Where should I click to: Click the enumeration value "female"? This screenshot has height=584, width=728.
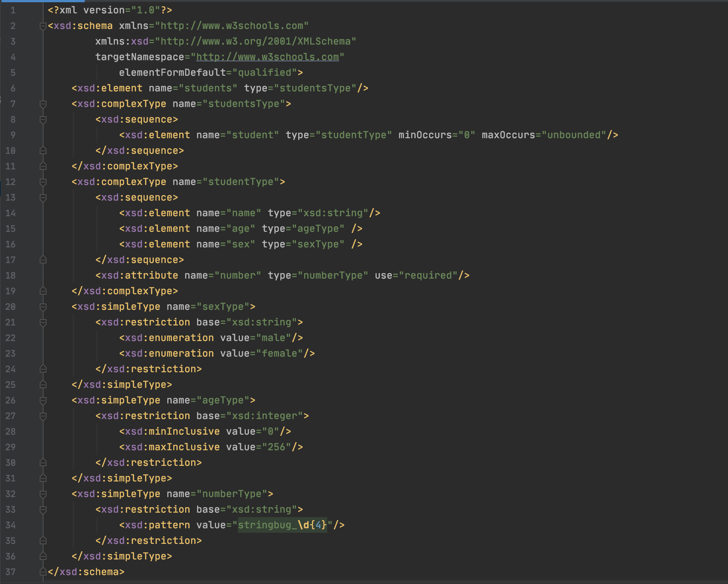[x=280, y=354]
